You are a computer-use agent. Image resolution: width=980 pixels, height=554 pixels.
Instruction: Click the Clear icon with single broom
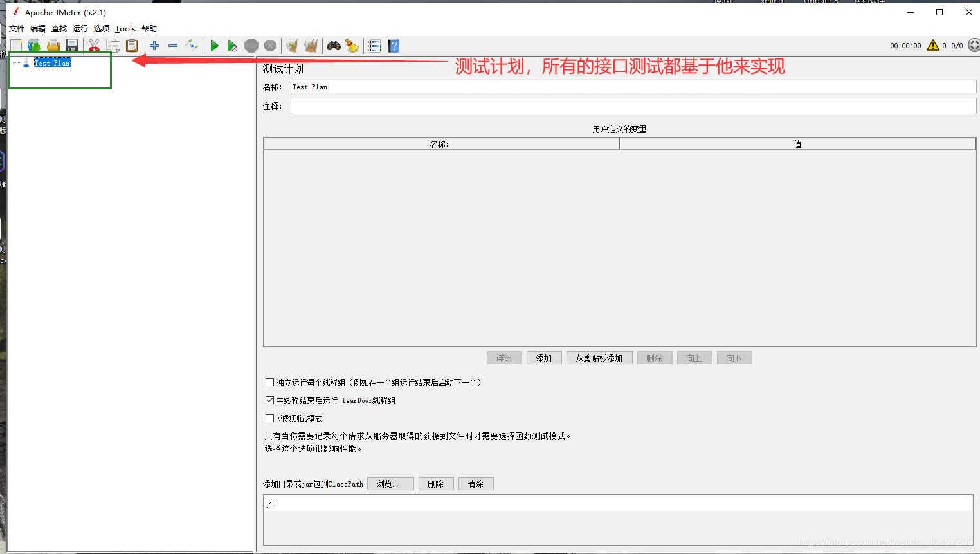292,46
